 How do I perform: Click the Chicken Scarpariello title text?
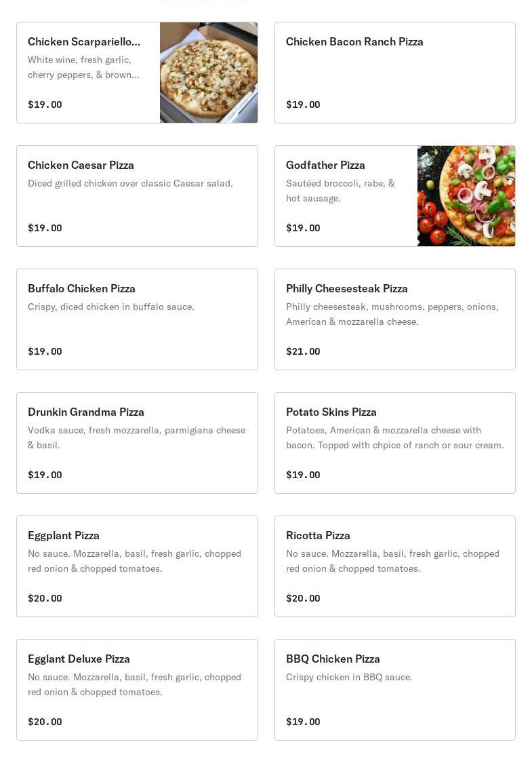pos(84,41)
